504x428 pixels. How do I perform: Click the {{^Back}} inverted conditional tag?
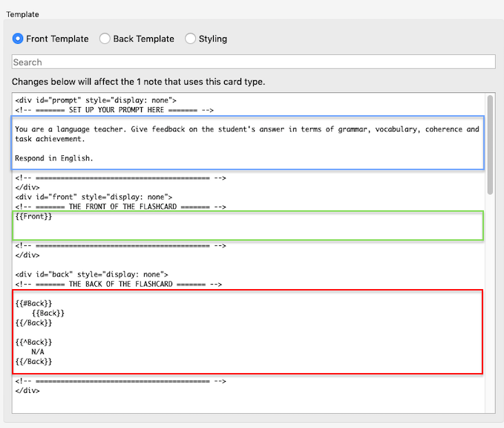[x=33, y=342]
